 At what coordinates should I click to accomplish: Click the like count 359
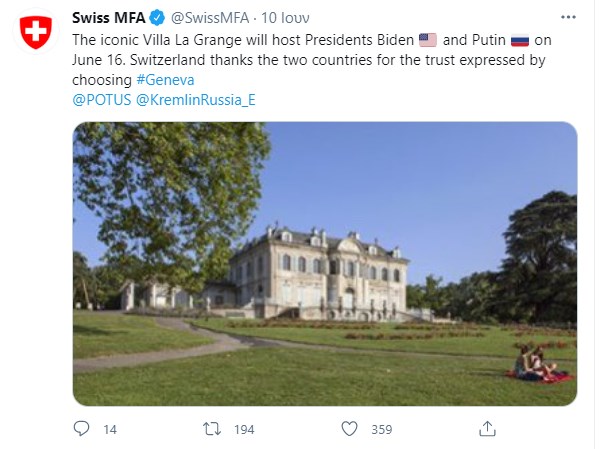coord(381,429)
